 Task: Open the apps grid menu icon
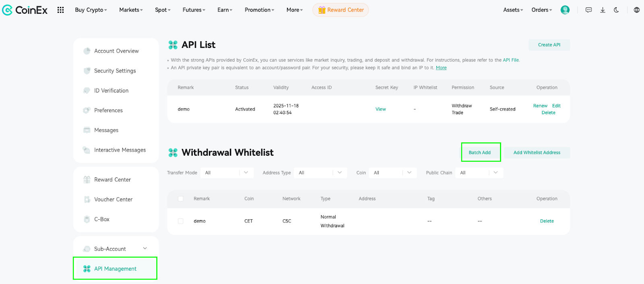[x=60, y=10]
